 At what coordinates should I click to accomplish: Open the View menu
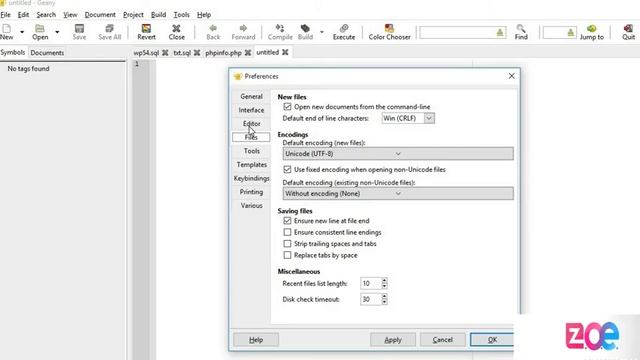pyautogui.click(x=70, y=15)
